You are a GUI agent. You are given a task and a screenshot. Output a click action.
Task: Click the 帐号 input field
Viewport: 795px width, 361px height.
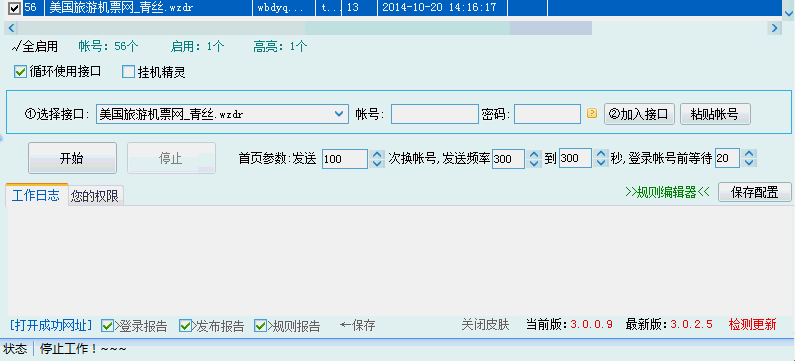click(435, 114)
